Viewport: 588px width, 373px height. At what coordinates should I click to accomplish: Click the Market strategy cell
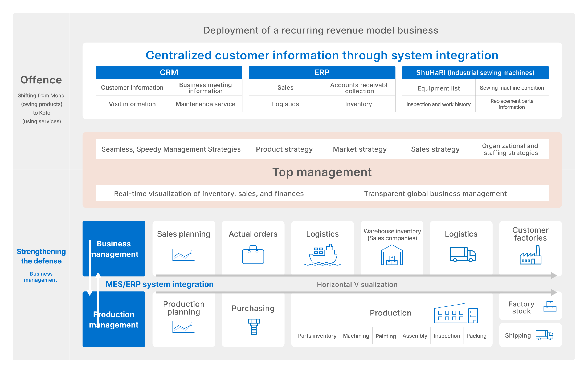pyautogui.click(x=360, y=149)
